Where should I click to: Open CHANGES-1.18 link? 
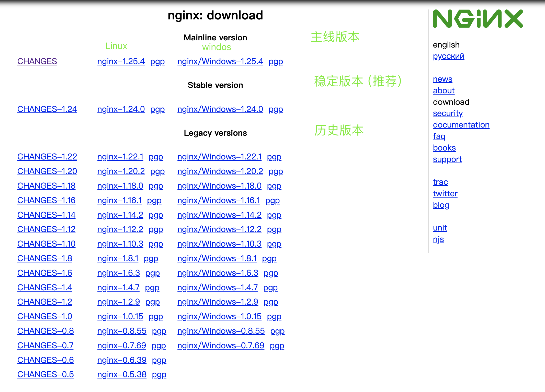(47, 186)
